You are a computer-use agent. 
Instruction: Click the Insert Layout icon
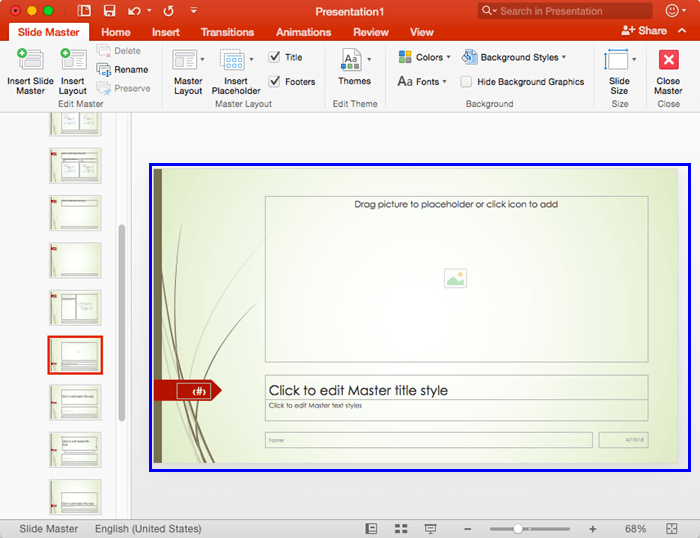click(x=73, y=61)
